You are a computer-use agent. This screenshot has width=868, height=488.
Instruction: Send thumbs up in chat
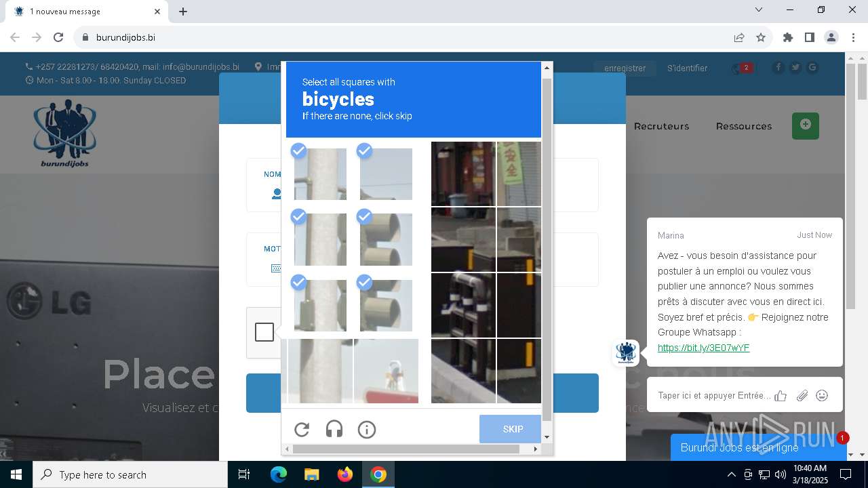(781, 396)
